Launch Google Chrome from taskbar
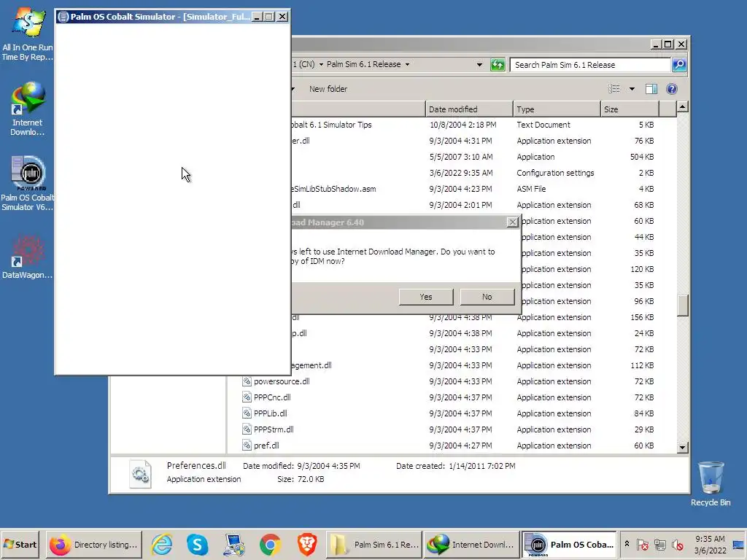Image resolution: width=747 pixels, height=560 pixels. (x=270, y=544)
